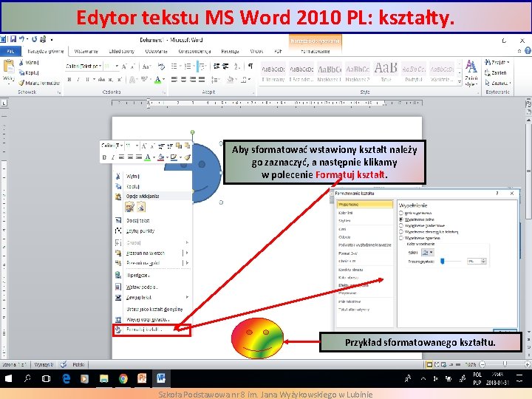Choose Dodaj tekst in the context menu
Image resolution: width=532 pixels, height=399 pixels.
click(x=152, y=220)
